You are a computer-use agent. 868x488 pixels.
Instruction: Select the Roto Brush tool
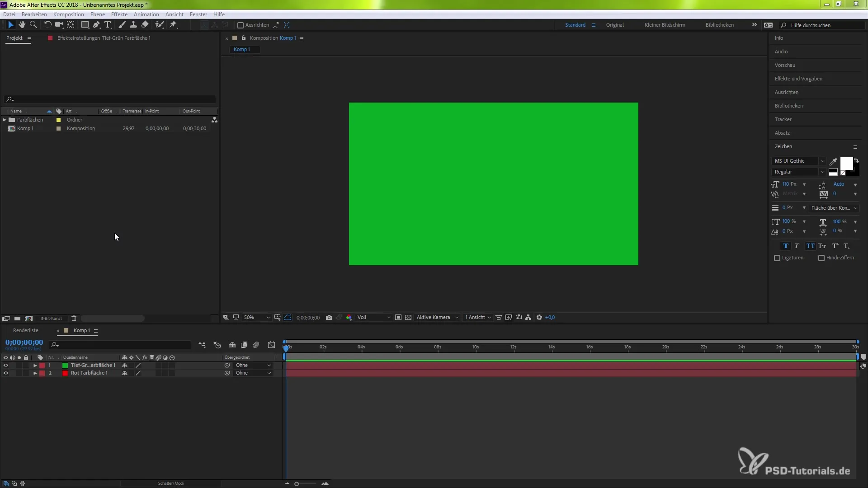point(159,25)
